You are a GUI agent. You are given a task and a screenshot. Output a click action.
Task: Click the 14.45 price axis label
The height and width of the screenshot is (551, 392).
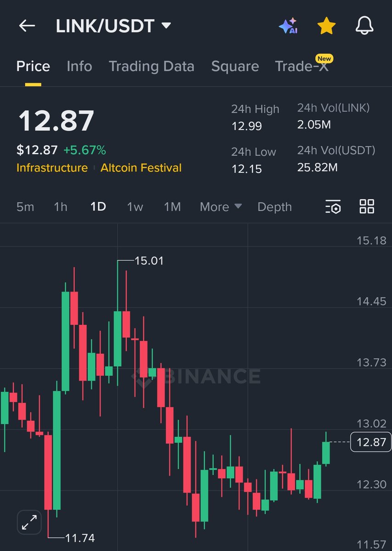tap(371, 301)
